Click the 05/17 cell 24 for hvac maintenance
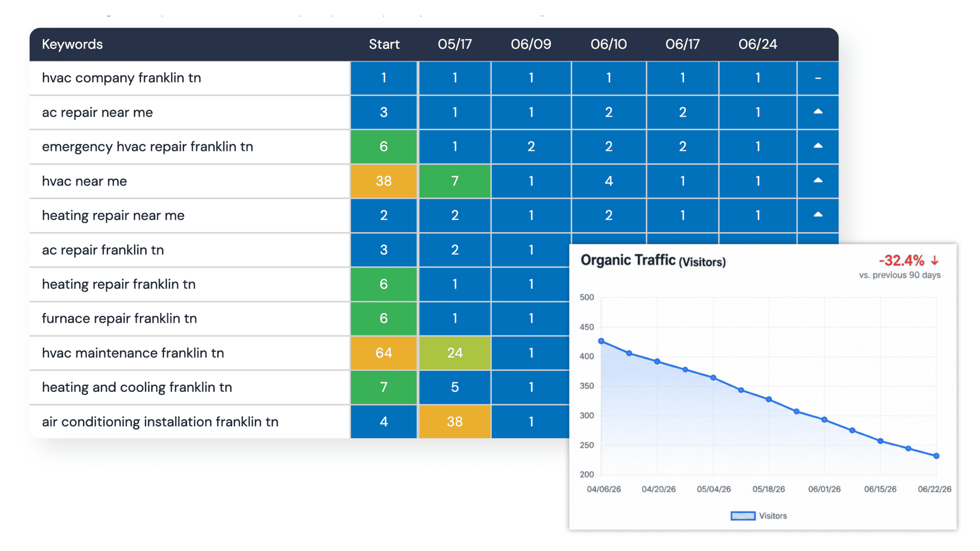The height and width of the screenshot is (551, 980). coord(455,353)
